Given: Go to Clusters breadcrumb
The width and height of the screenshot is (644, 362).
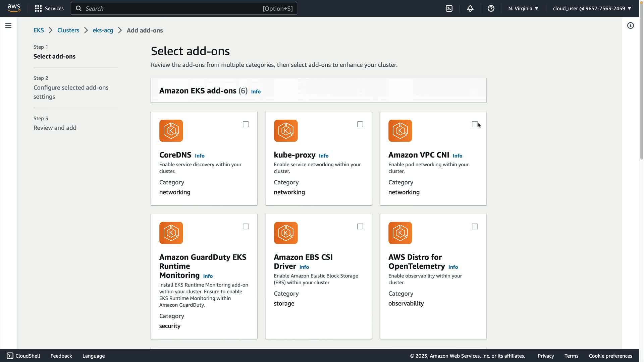Looking at the screenshot, I should 68,30.
